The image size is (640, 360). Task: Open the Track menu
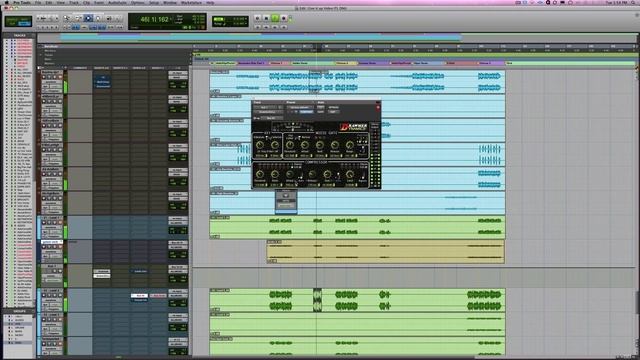pyautogui.click(x=74, y=2)
